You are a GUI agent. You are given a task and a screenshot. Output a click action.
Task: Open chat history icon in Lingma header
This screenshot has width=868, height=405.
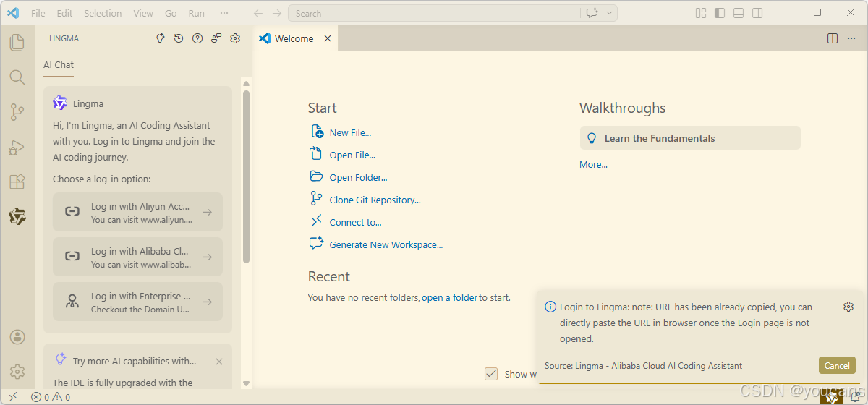[x=179, y=38]
